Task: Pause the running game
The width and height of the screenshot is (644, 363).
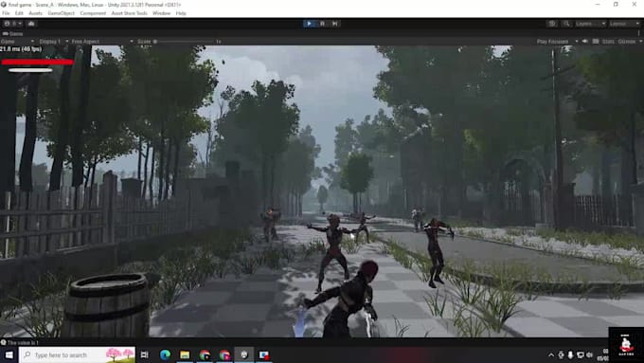Action: coord(322,24)
